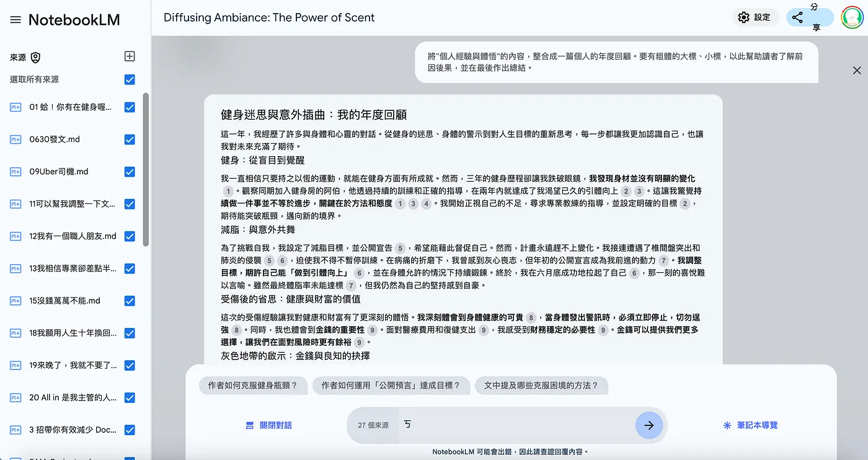Click the 關閉對話 chat icon

tap(250, 425)
